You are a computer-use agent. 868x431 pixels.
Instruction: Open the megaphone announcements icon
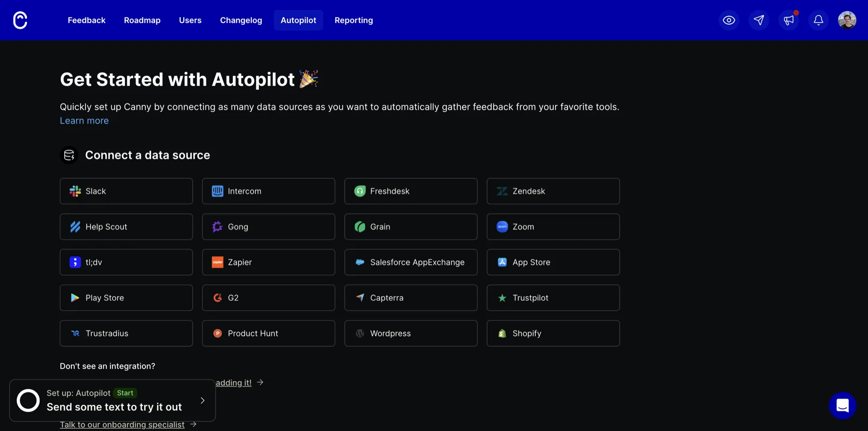pos(789,20)
